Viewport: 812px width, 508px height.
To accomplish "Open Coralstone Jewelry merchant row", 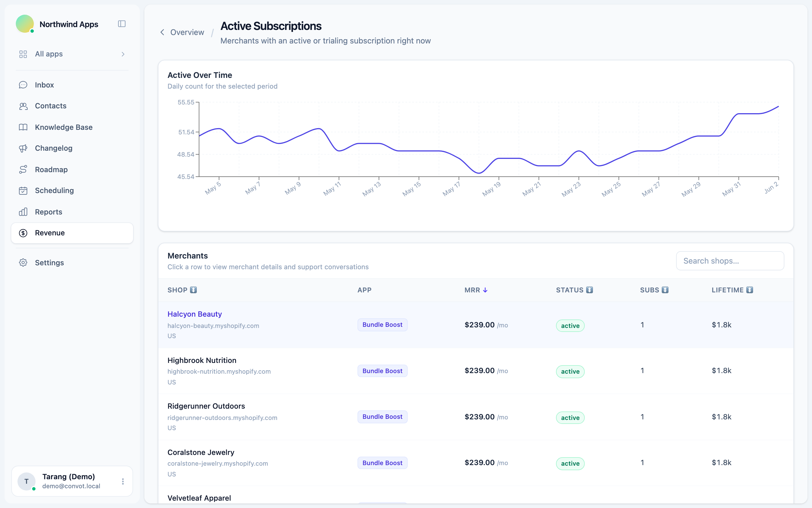I will (476, 463).
